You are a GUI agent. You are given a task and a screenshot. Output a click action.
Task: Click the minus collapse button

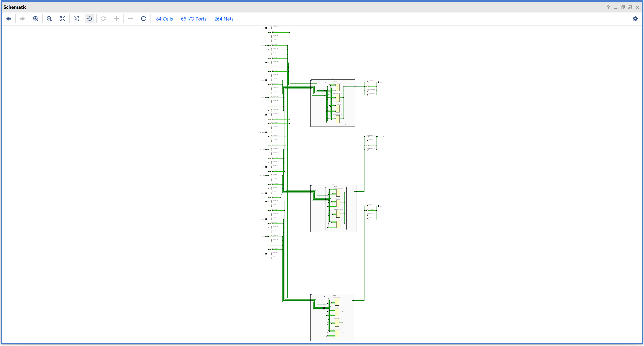(130, 19)
